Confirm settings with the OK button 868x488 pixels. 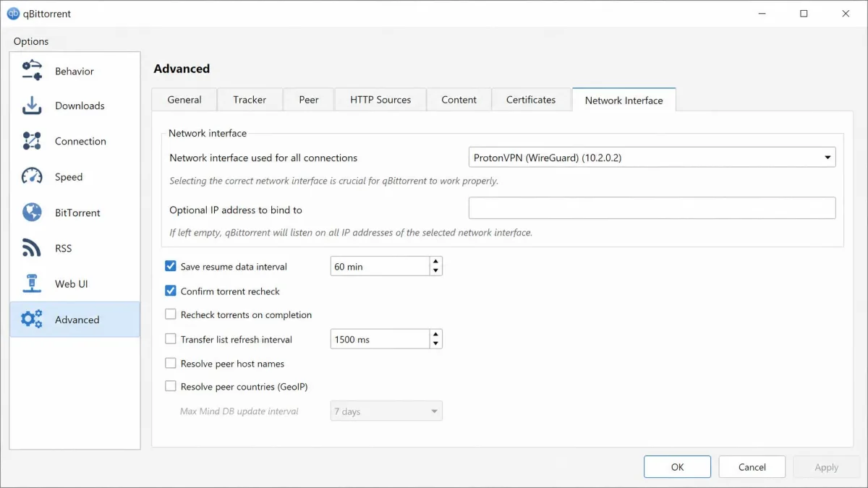coord(677,467)
